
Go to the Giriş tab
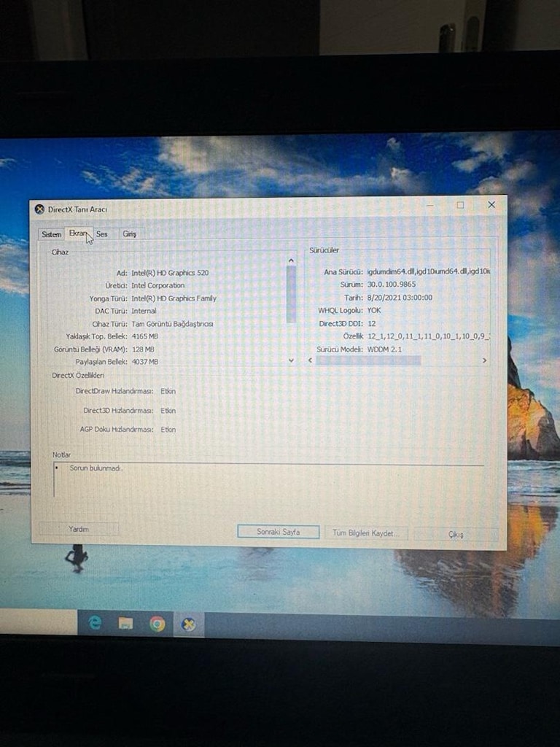(130, 234)
